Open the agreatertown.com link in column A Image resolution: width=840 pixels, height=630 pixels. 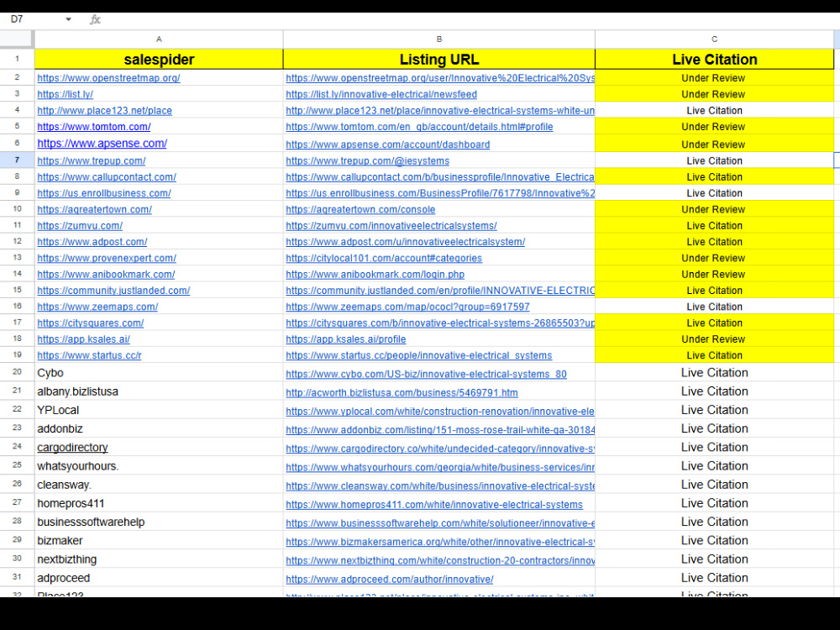tap(94, 209)
